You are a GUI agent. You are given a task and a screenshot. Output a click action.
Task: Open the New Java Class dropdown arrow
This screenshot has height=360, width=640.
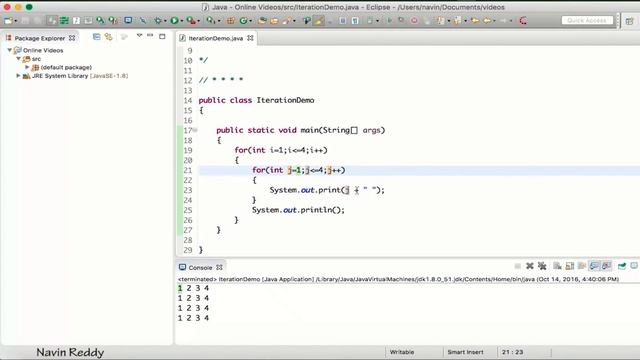[x=250, y=21]
